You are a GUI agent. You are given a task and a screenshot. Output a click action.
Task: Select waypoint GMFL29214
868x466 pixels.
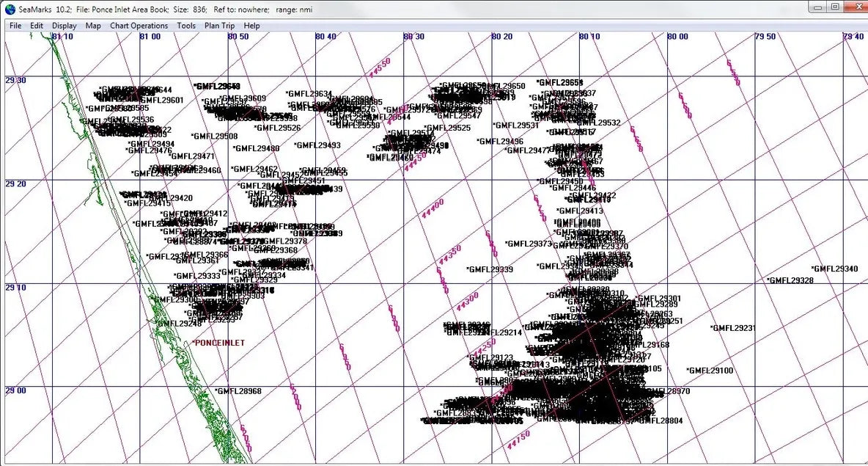pyautogui.click(x=501, y=332)
